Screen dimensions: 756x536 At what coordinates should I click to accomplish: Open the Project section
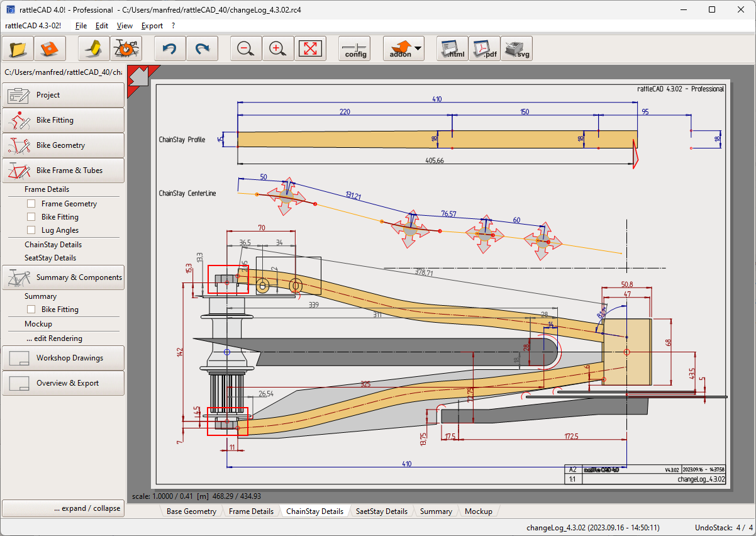pos(63,95)
